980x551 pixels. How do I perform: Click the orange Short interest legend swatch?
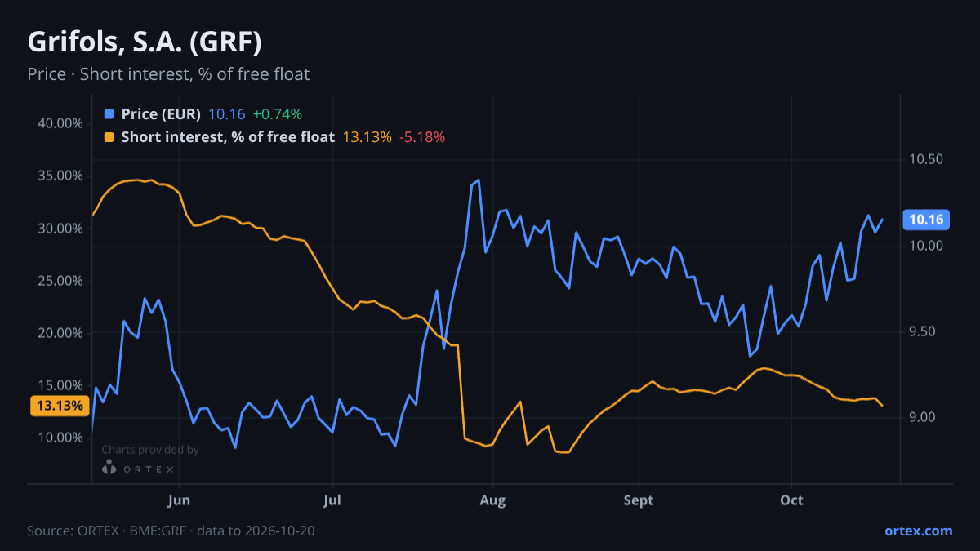tap(109, 137)
